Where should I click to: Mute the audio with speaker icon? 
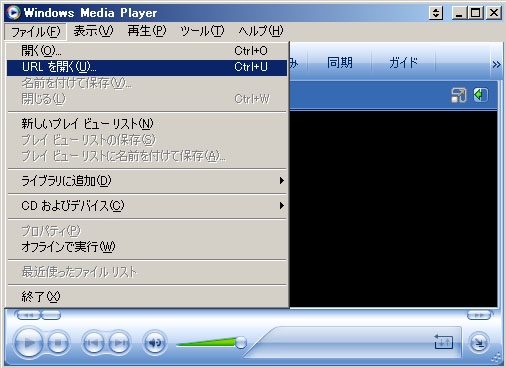pos(155,342)
